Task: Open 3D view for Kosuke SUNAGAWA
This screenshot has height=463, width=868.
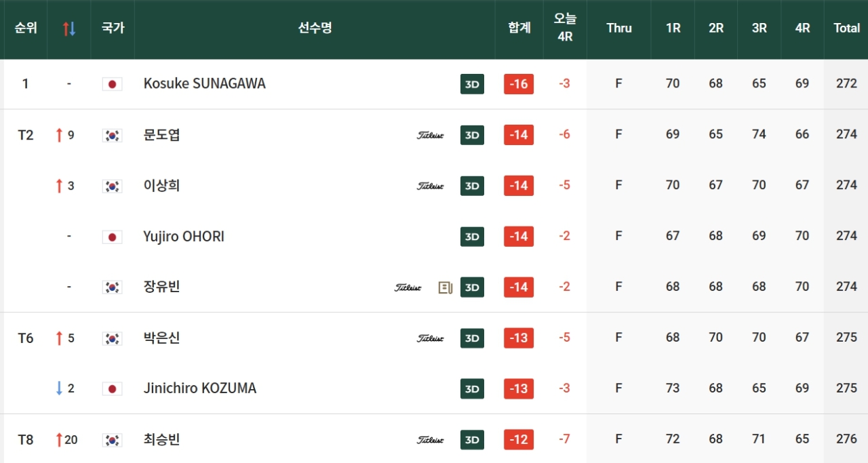Action: tap(472, 84)
